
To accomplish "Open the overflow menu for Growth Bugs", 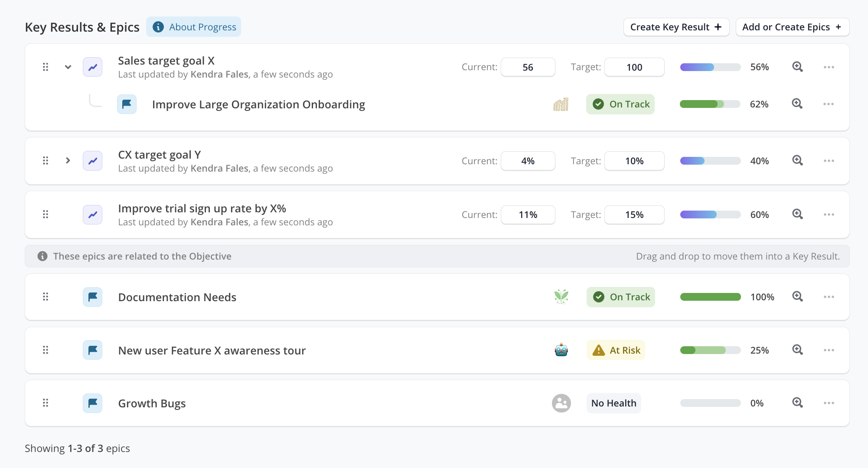I will (829, 403).
